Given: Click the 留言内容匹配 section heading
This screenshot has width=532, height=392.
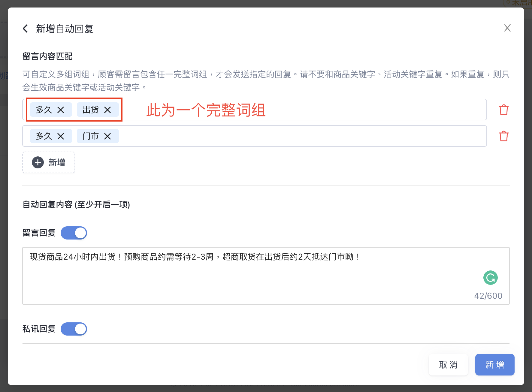Looking at the screenshot, I should point(47,56).
